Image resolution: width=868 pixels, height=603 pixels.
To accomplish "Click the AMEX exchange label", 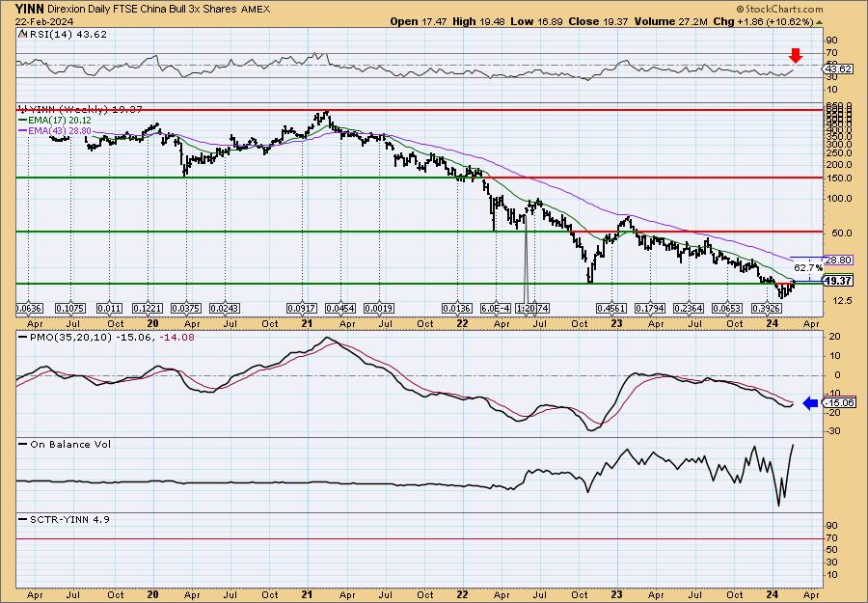I will (256, 10).
